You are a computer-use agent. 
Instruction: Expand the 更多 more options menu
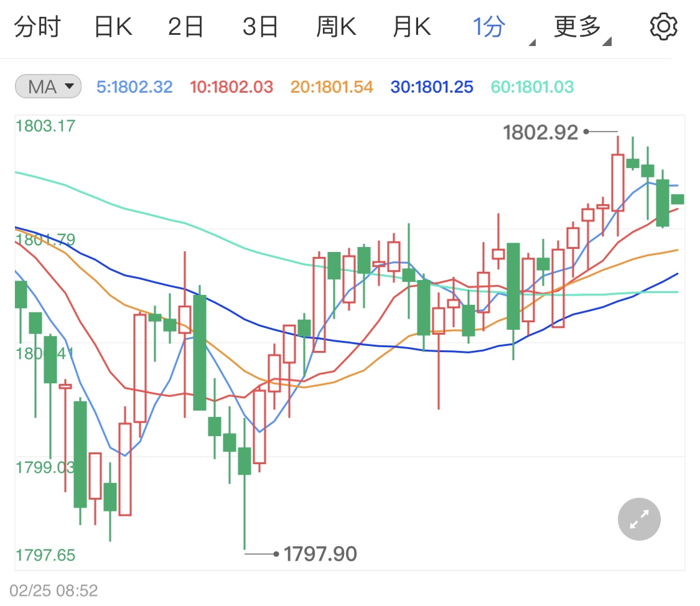tap(579, 27)
